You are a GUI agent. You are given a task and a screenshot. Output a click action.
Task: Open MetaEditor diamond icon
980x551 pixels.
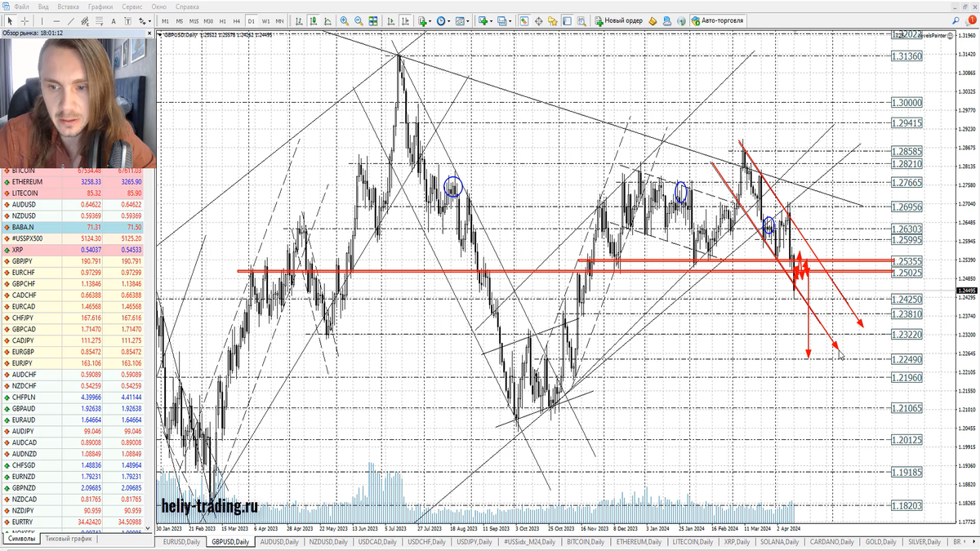pos(653,20)
